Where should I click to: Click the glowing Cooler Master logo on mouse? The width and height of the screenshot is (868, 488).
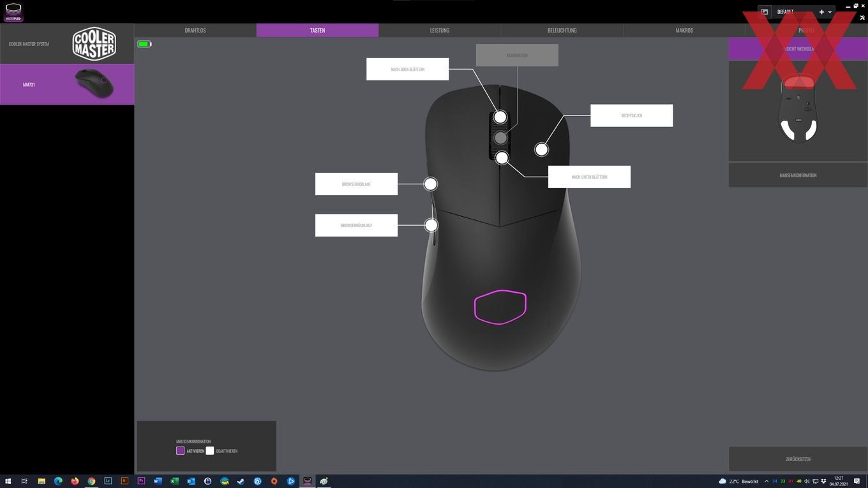[500, 307]
